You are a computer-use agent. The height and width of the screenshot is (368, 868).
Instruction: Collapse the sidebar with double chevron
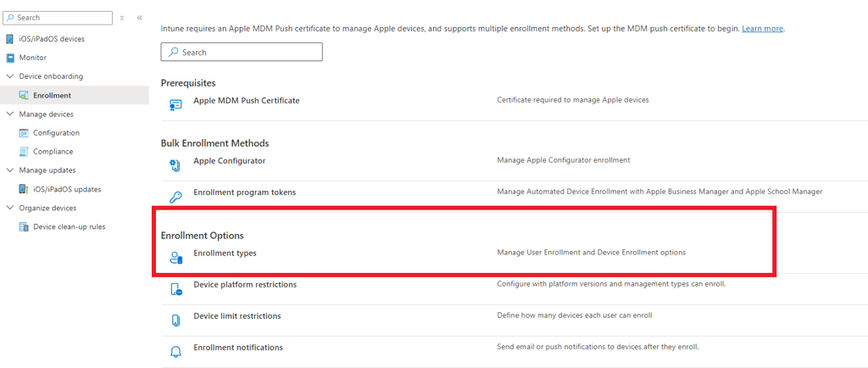[x=139, y=18]
